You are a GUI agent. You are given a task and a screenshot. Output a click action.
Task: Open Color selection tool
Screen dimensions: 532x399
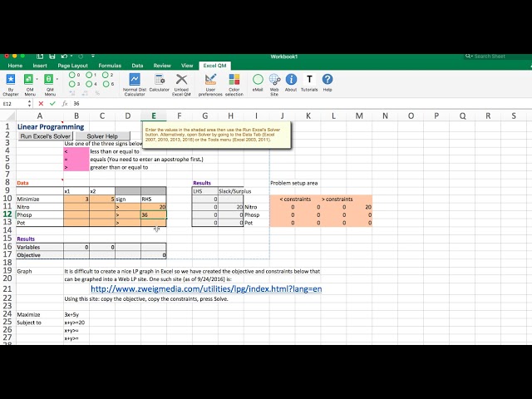tap(234, 79)
